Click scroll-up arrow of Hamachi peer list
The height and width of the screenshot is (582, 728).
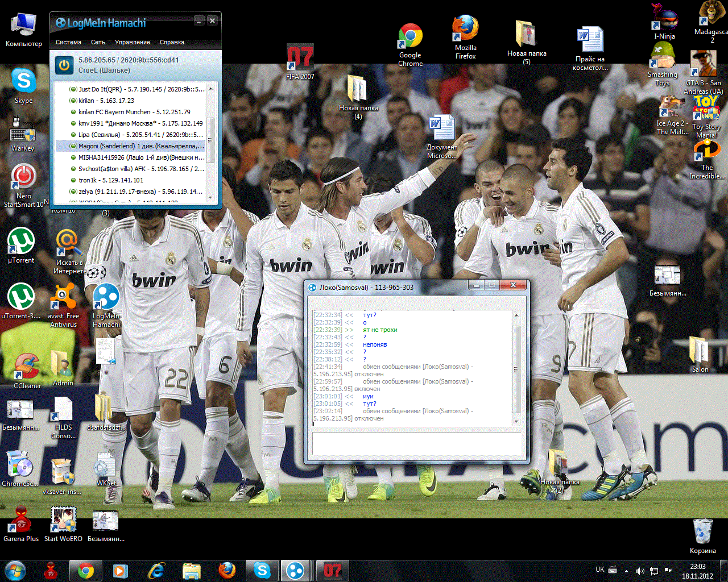click(210, 89)
